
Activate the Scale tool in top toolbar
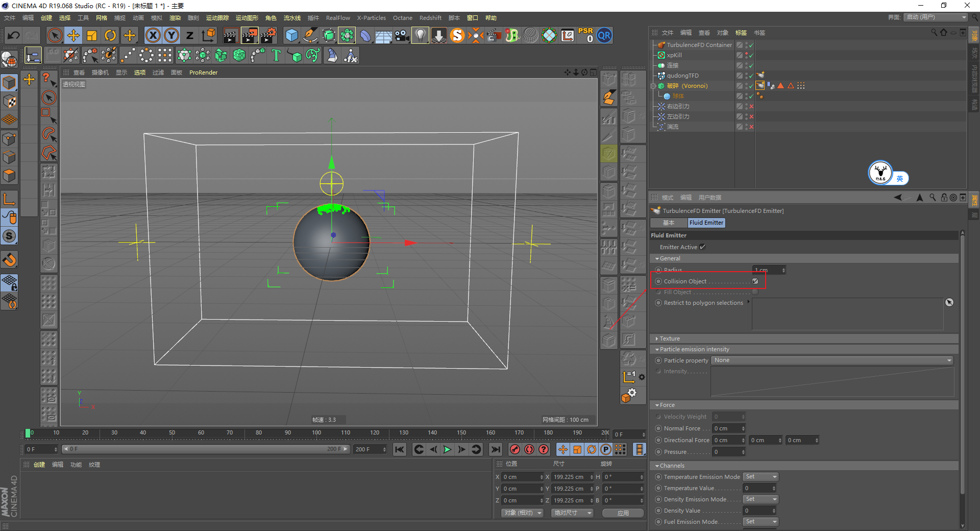coord(92,36)
